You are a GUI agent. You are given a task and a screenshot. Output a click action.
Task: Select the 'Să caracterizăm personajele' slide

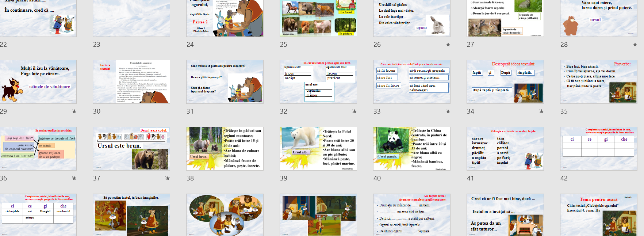(318, 82)
